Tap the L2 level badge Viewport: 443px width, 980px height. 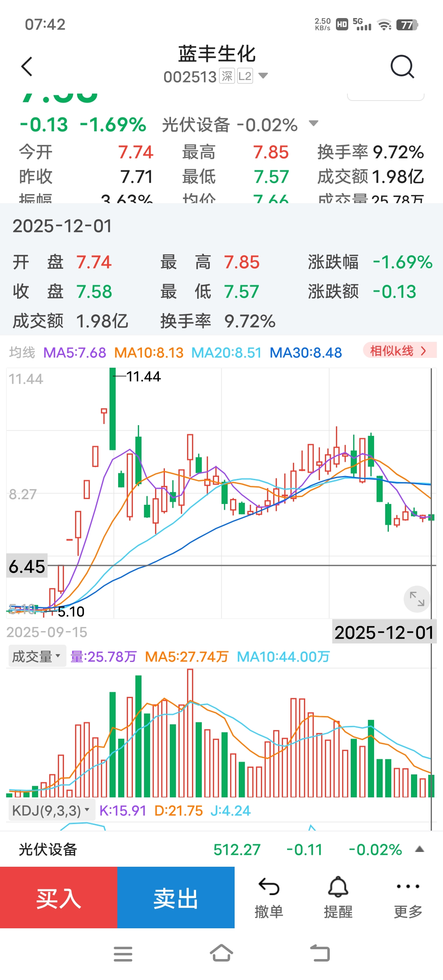pos(245,76)
